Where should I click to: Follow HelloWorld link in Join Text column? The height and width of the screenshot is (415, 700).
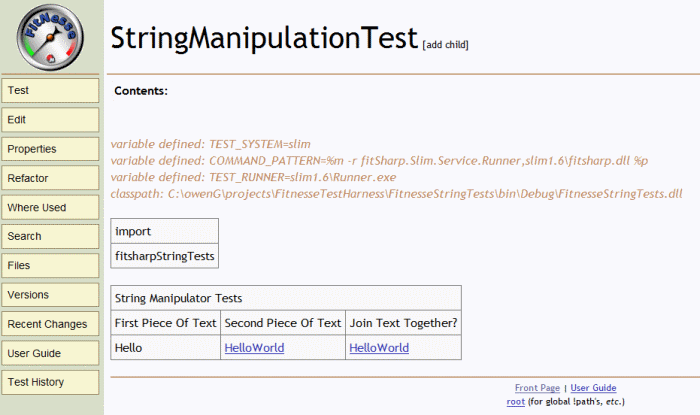coord(379,348)
